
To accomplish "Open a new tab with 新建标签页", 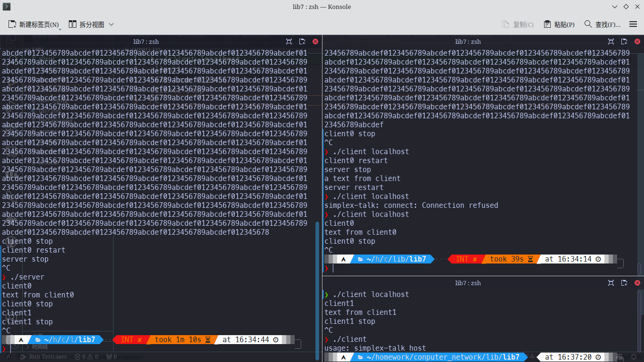I will click(34, 25).
